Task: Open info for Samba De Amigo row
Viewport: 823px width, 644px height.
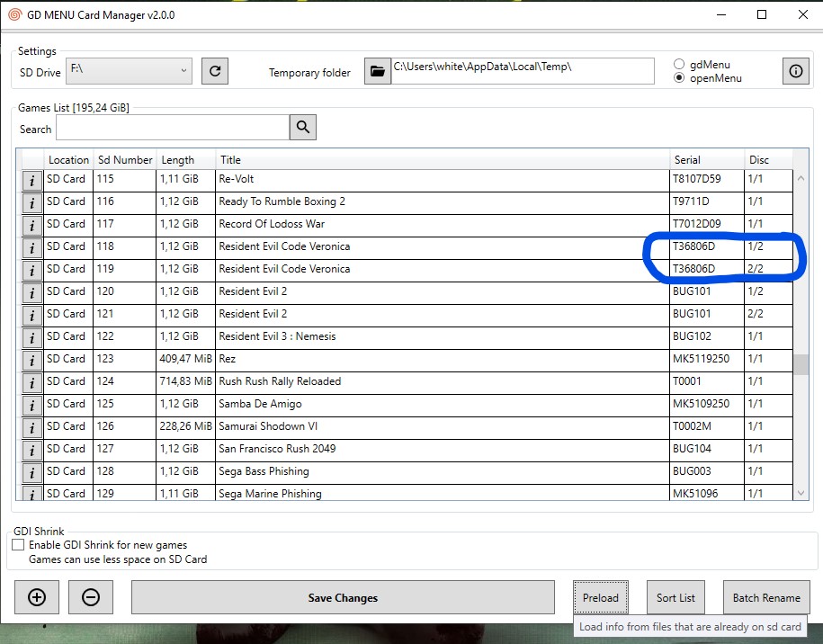Action: click(x=32, y=405)
